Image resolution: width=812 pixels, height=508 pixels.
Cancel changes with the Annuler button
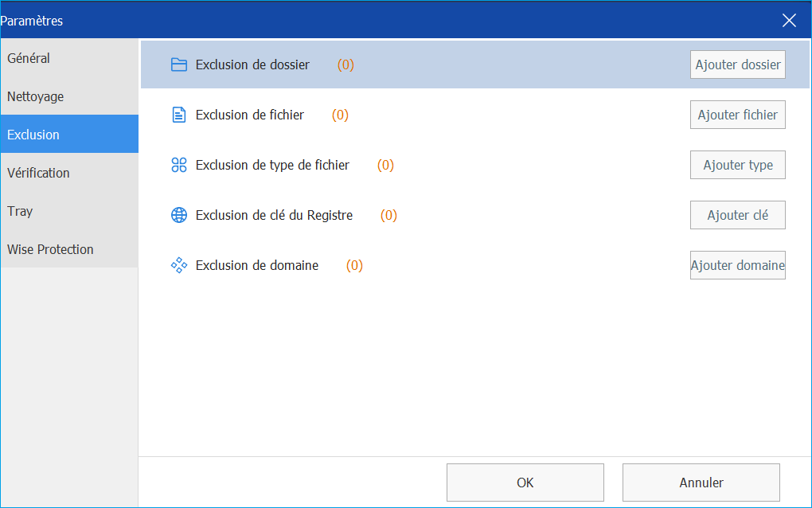[701, 483]
